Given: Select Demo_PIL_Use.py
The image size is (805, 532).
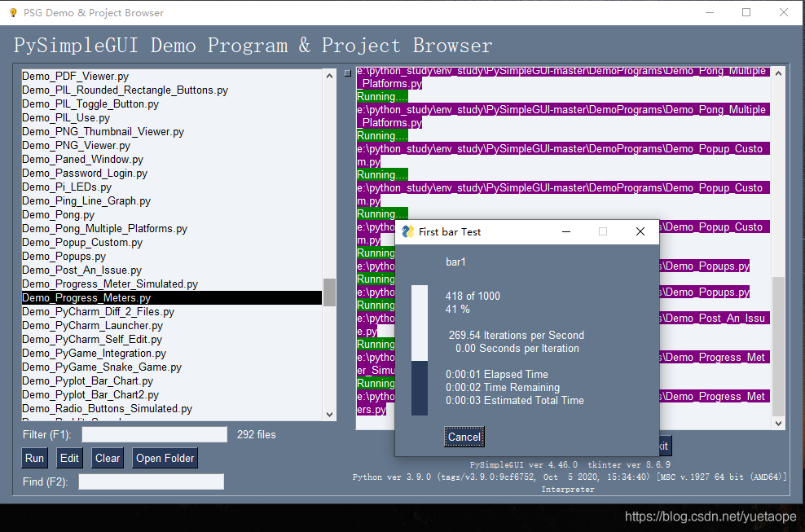Looking at the screenshot, I should pos(171,117).
